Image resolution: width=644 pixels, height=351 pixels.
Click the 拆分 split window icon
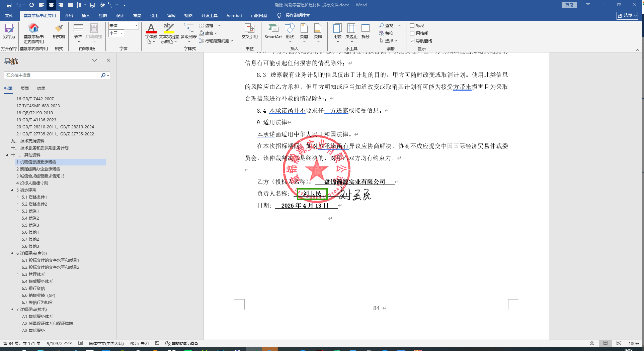[366, 31]
